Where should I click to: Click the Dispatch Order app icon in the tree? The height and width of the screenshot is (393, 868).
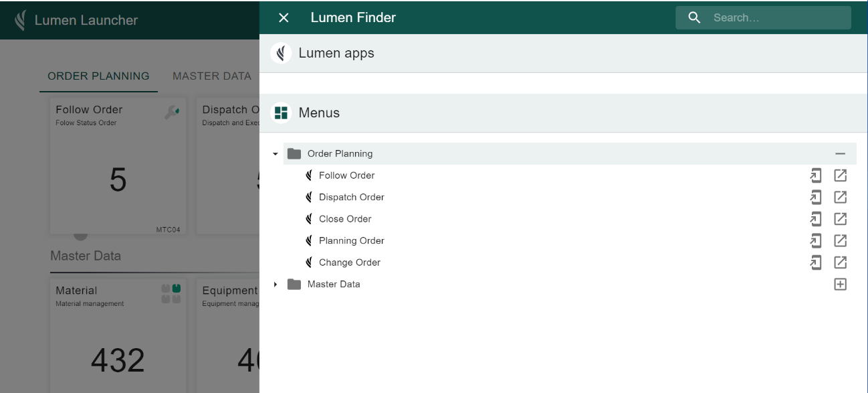coord(309,198)
